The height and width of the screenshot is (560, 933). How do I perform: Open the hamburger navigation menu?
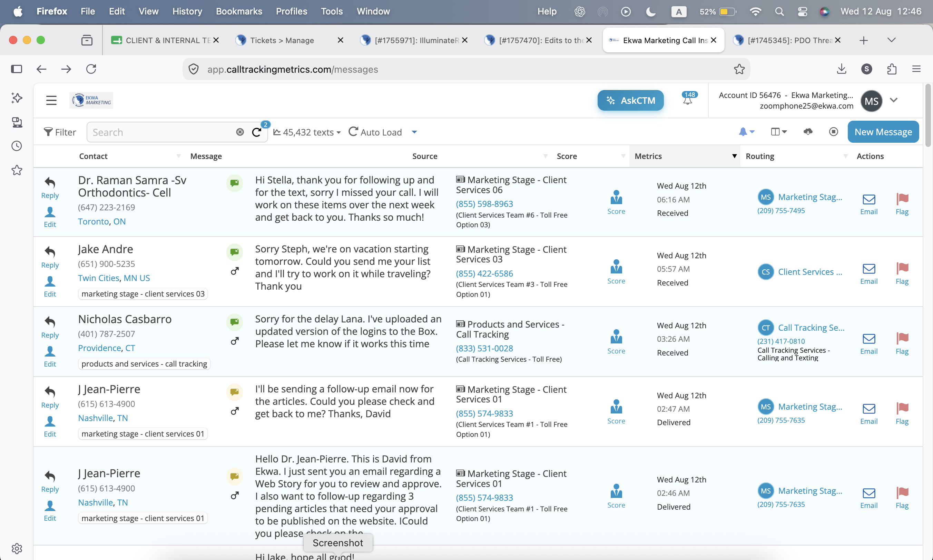point(51,100)
